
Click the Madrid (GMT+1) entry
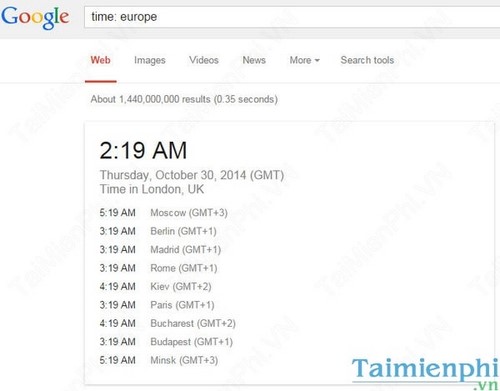click(186, 250)
